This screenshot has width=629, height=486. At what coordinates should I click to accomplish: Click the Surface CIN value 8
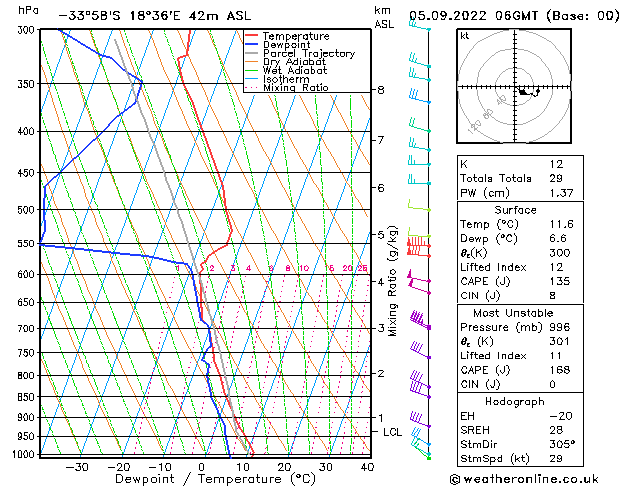click(x=553, y=296)
